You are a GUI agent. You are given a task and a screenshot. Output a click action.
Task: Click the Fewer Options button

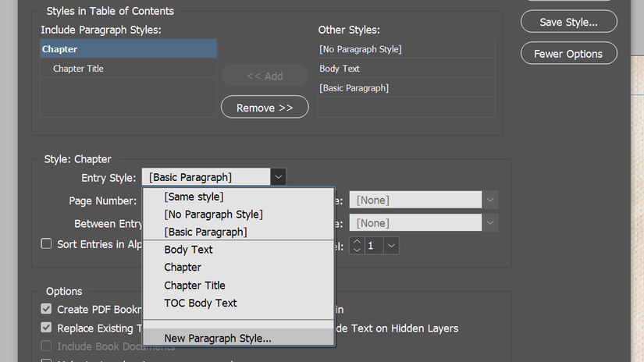point(568,54)
